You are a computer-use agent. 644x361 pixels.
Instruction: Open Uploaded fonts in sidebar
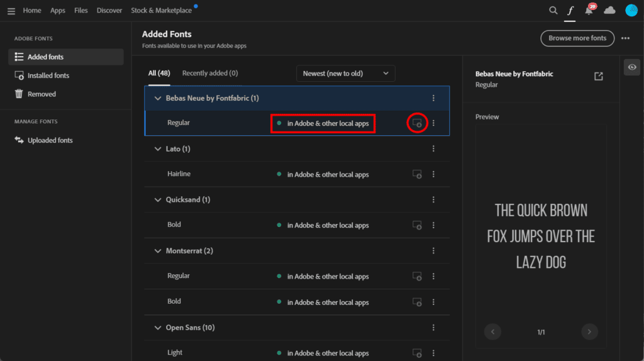coord(50,140)
